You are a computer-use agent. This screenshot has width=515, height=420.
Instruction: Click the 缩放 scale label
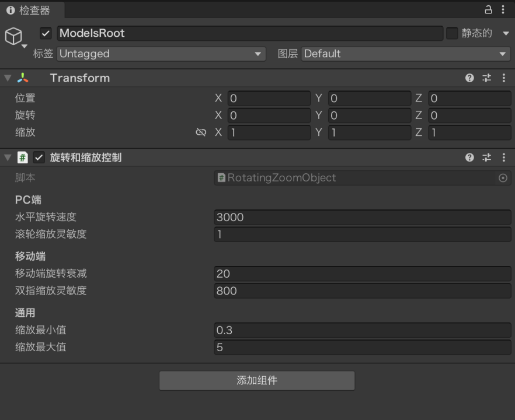tap(25, 132)
